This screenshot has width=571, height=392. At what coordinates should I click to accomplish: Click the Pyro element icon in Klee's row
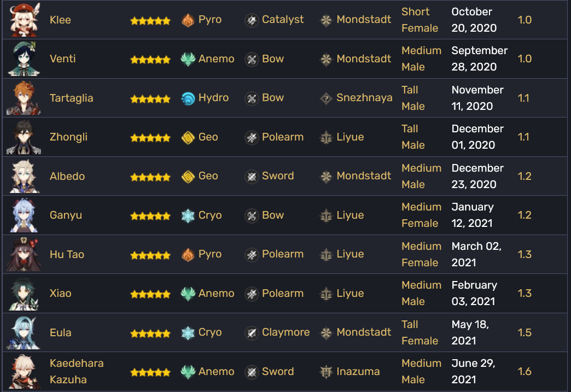click(188, 20)
